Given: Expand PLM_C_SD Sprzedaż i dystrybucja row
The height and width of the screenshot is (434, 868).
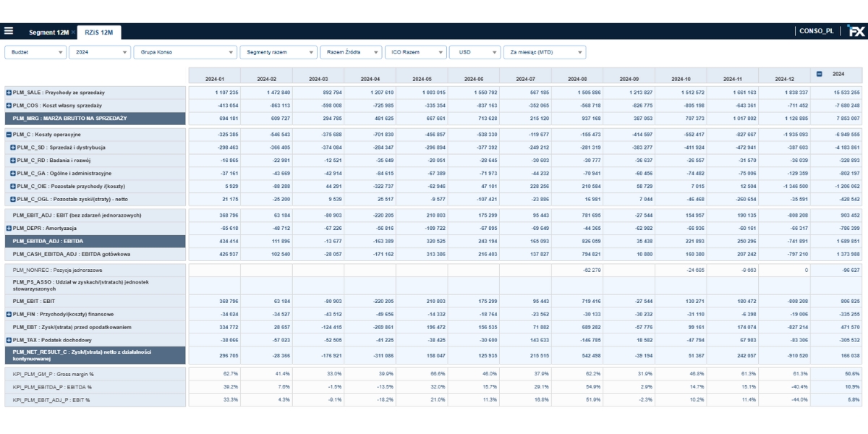Looking at the screenshot, I should pos(13,148).
